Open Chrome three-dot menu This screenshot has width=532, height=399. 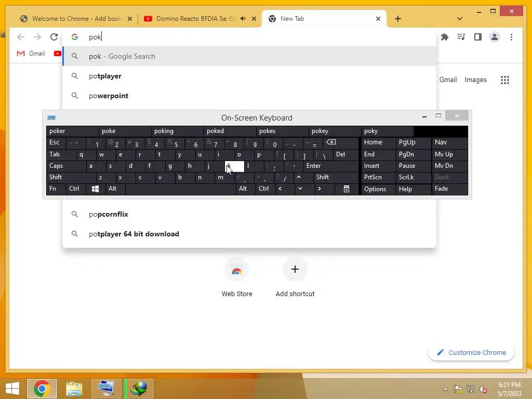511,37
